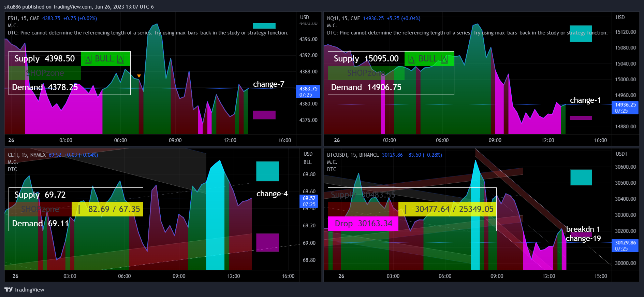Image resolution: width=644 pixels, height=297 pixels.
Task: Select the purple square on CL1! chart
Action: (267, 242)
